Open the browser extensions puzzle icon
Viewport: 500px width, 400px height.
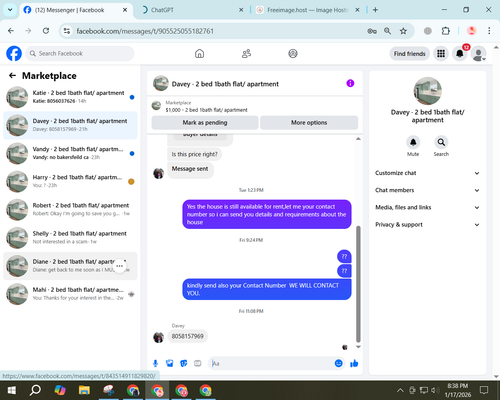click(x=445, y=31)
